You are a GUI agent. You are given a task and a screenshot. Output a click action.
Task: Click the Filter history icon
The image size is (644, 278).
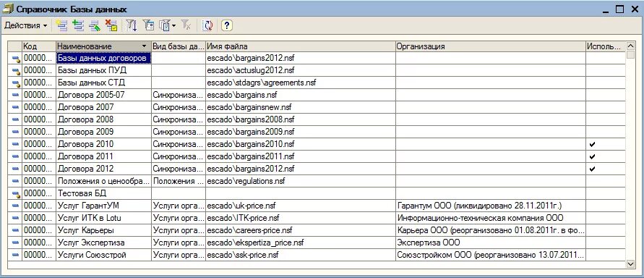pos(165,25)
